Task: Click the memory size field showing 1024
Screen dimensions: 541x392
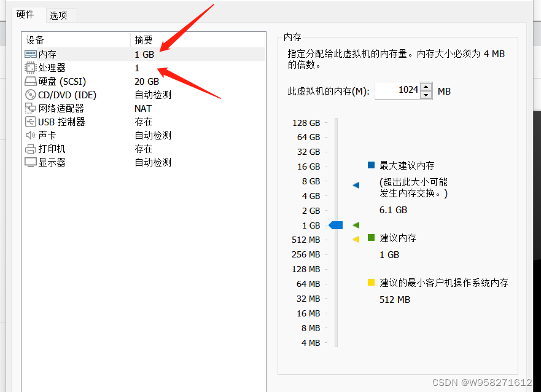Action: click(x=397, y=91)
